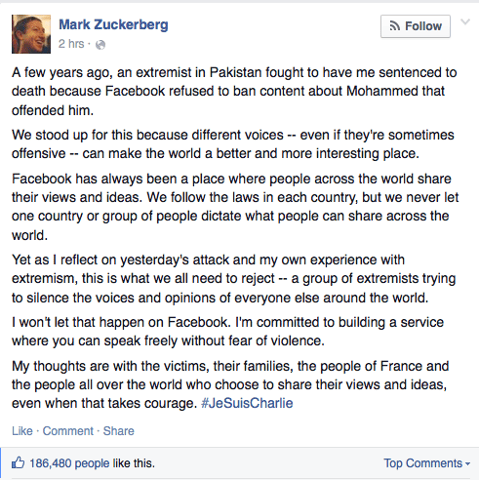Open the #JeSuisCharlie hashtag
The height and width of the screenshot is (480, 479).
point(247,403)
